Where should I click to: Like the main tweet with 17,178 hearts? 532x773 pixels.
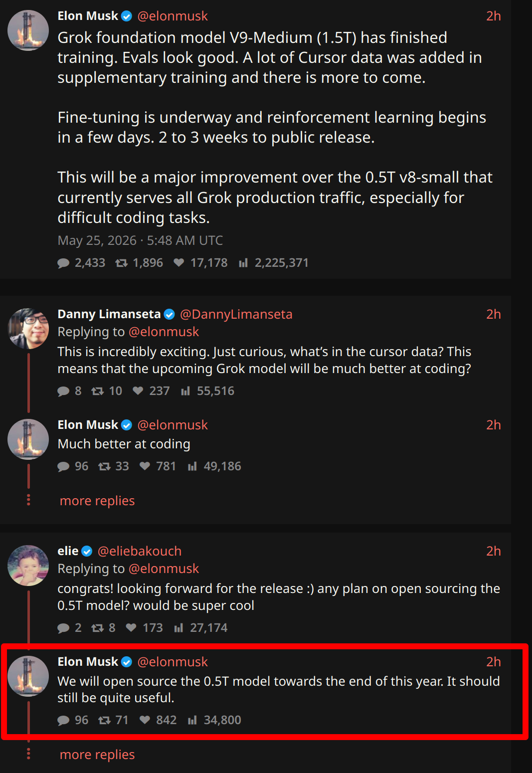point(179,263)
